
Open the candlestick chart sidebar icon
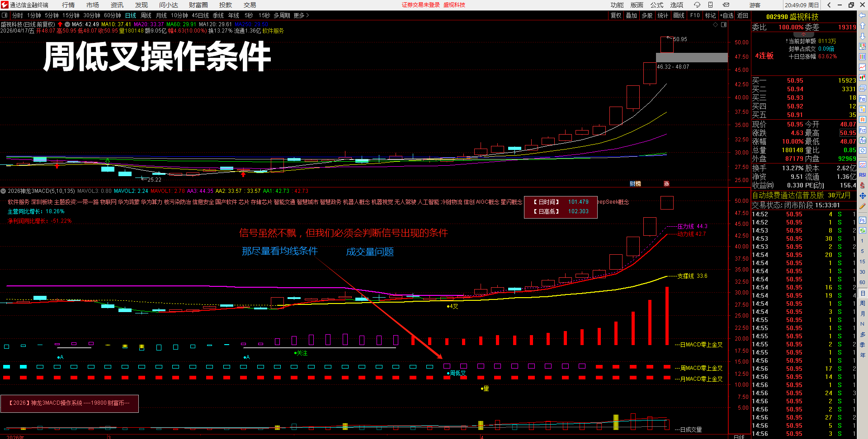(x=863, y=77)
